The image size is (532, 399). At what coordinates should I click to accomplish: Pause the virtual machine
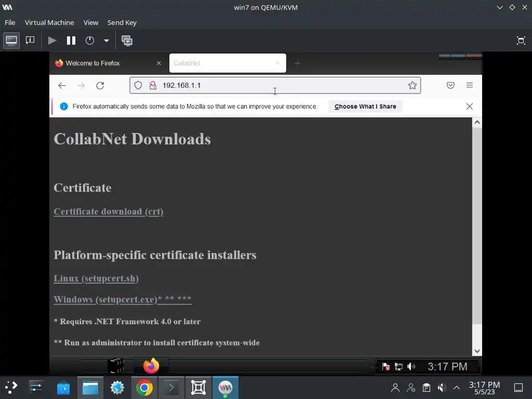tap(71, 41)
